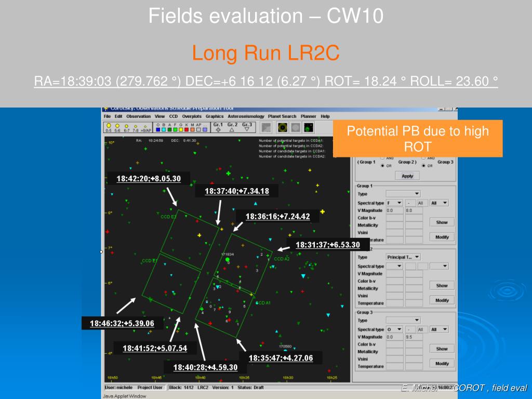Click Show in Group 3

tap(442, 349)
